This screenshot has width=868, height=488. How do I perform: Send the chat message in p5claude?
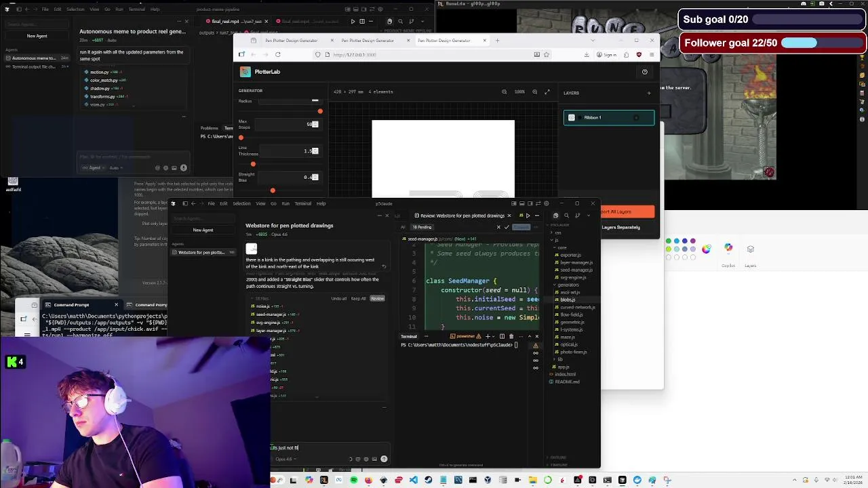tap(384, 459)
